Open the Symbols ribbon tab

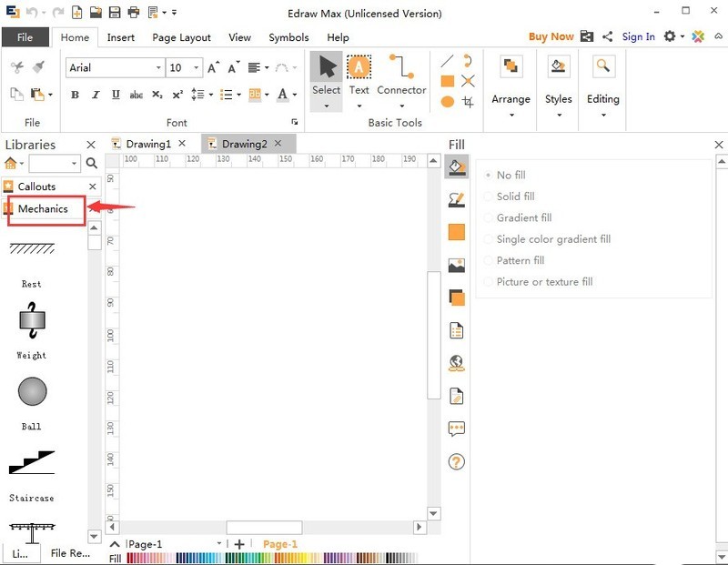tap(288, 37)
